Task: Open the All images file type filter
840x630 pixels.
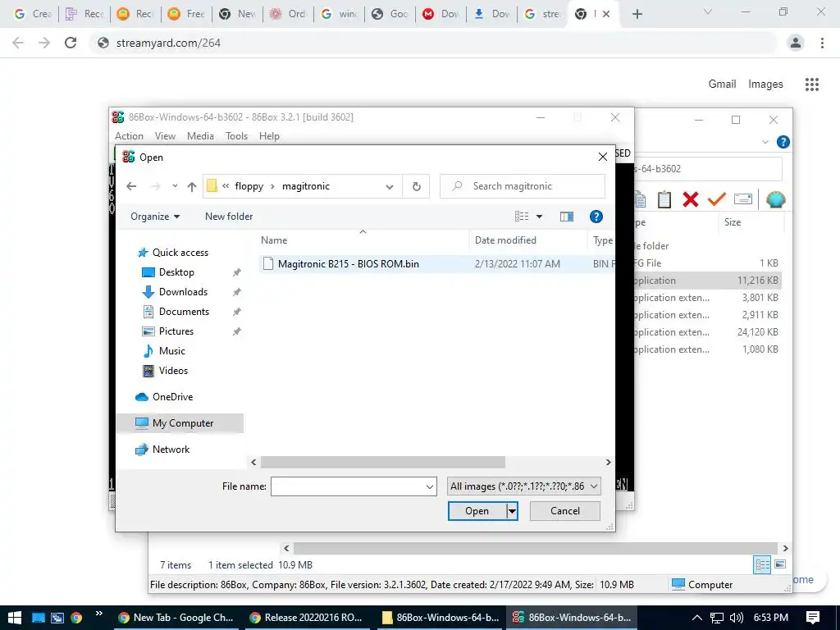Action: click(x=524, y=486)
